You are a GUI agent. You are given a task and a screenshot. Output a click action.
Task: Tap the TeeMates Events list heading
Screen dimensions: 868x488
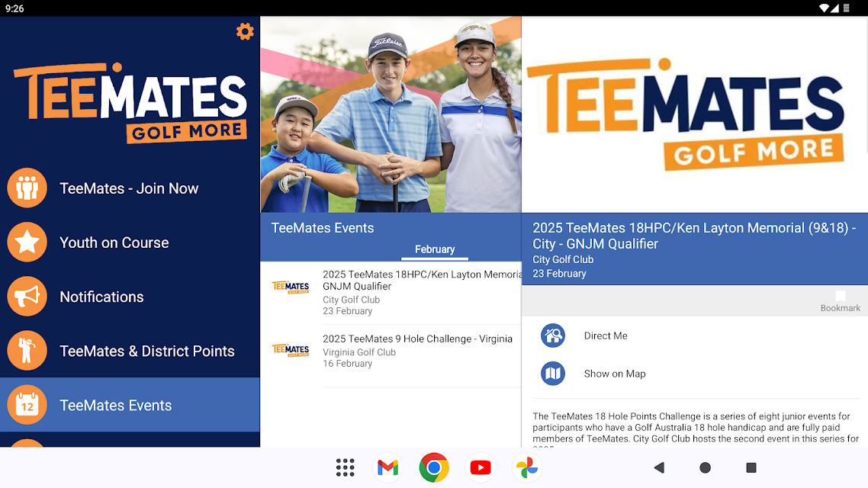point(322,228)
